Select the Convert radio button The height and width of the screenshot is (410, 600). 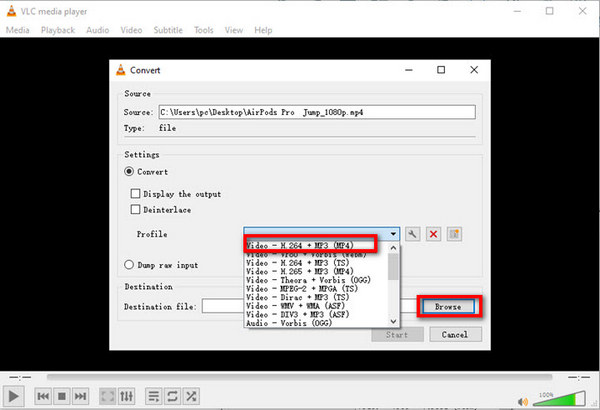point(129,172)
